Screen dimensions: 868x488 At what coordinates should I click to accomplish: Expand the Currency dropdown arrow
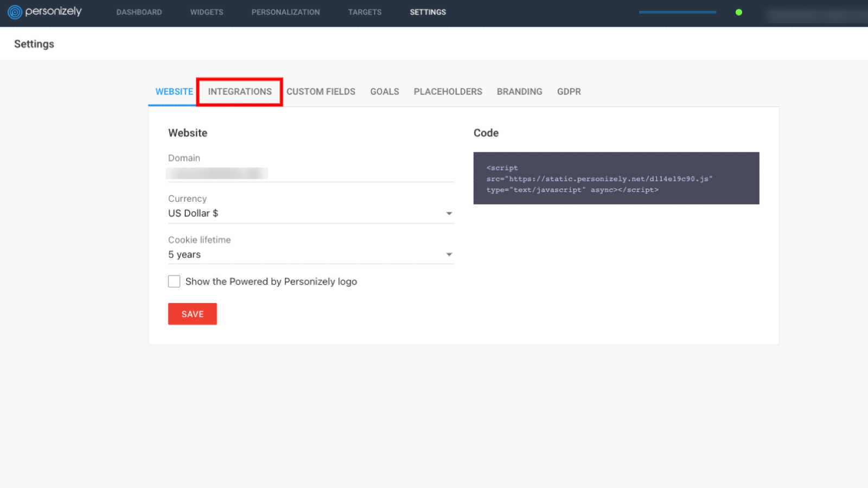tap(449, 214)
